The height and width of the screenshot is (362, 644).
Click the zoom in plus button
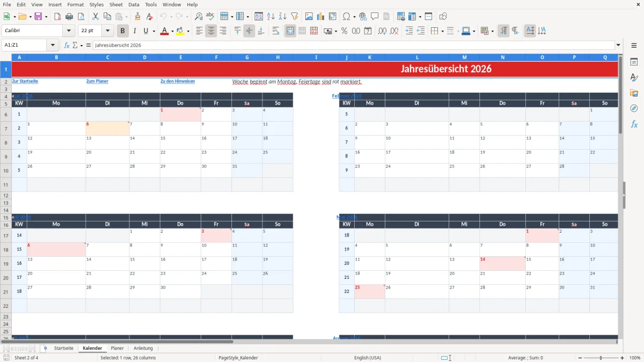point(622,358)
